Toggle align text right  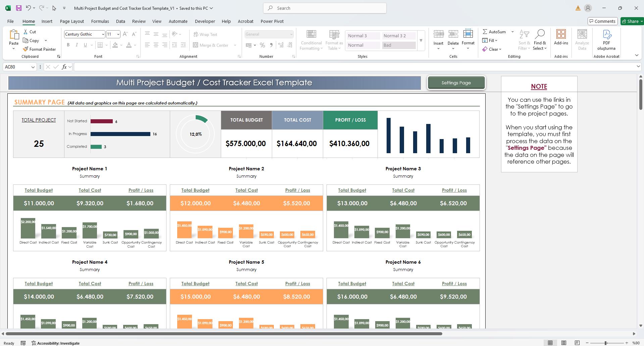pyautogui.click(x=164, y=45)
